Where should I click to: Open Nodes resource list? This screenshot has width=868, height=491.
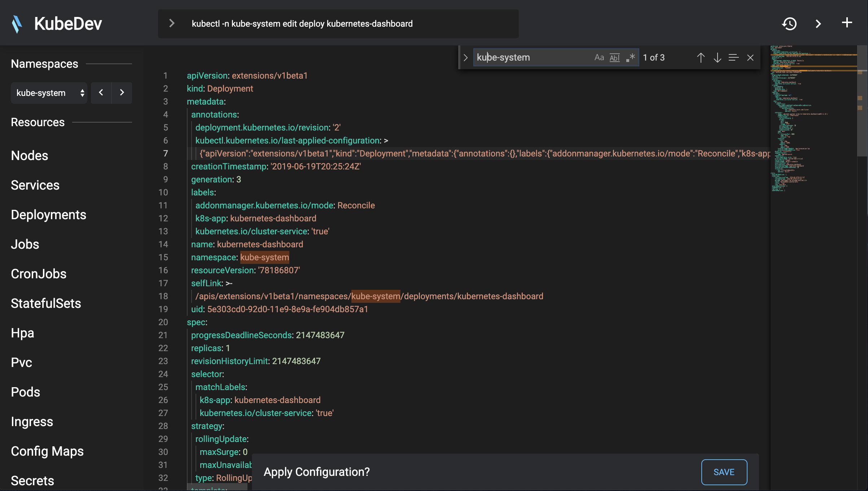tap(30, 155)
